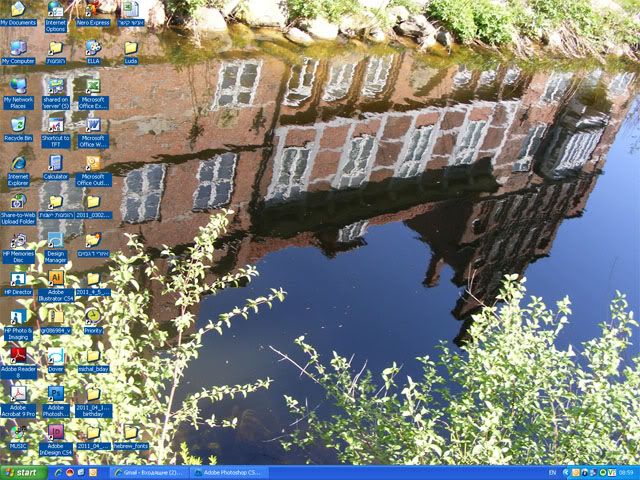
Task: Select the Nero Express shortcut
Action: tap(93, 10)
